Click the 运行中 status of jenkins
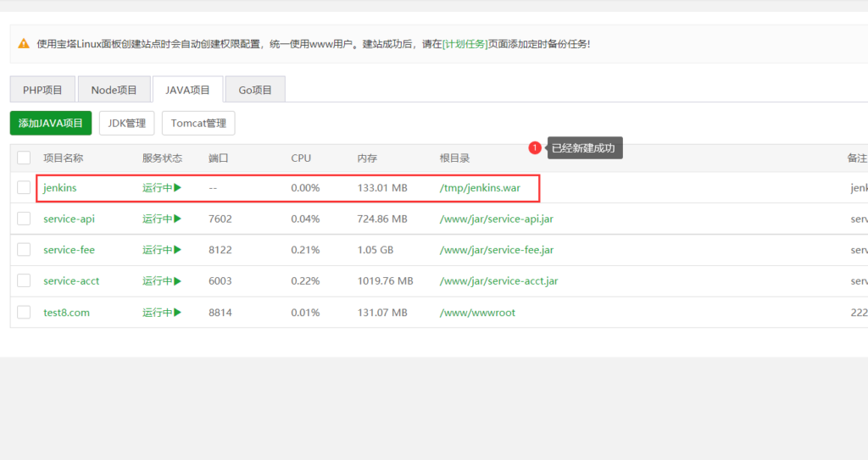This screenshot has width=868, height=460. pyautogui.click(x=158, y=188)
